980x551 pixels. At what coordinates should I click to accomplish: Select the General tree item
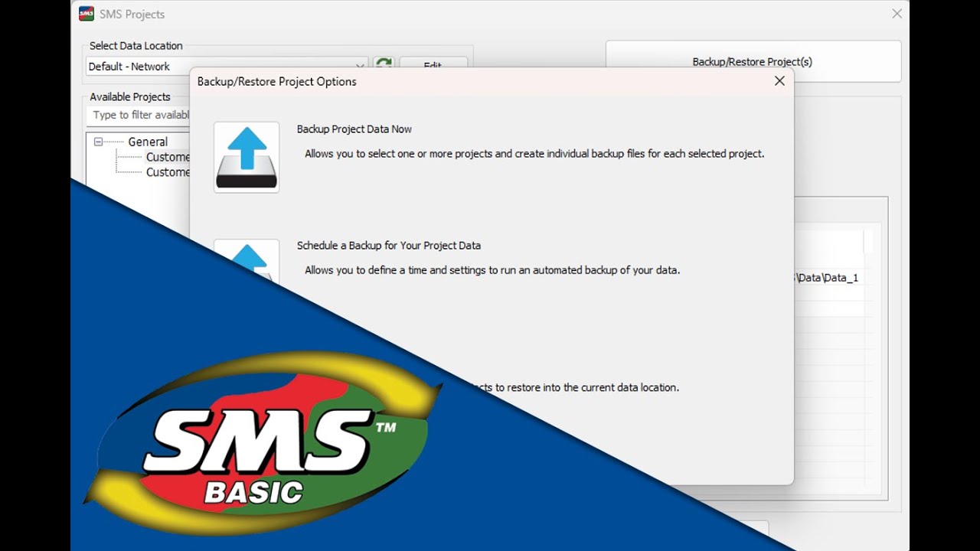[148, 142]
